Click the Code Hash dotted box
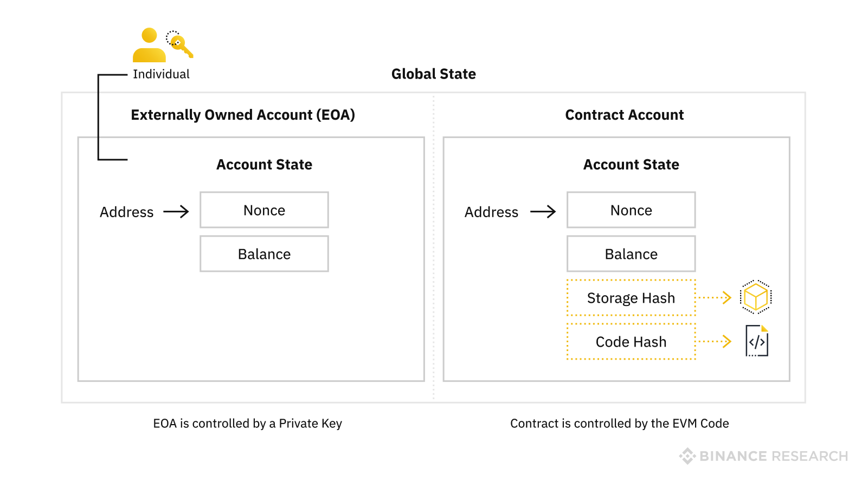 pos(631,342)
